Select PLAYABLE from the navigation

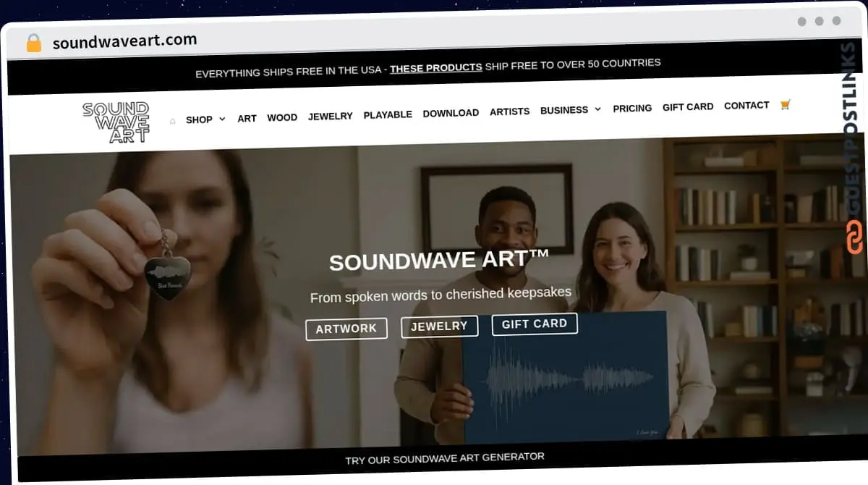click(x=388, y=114)
